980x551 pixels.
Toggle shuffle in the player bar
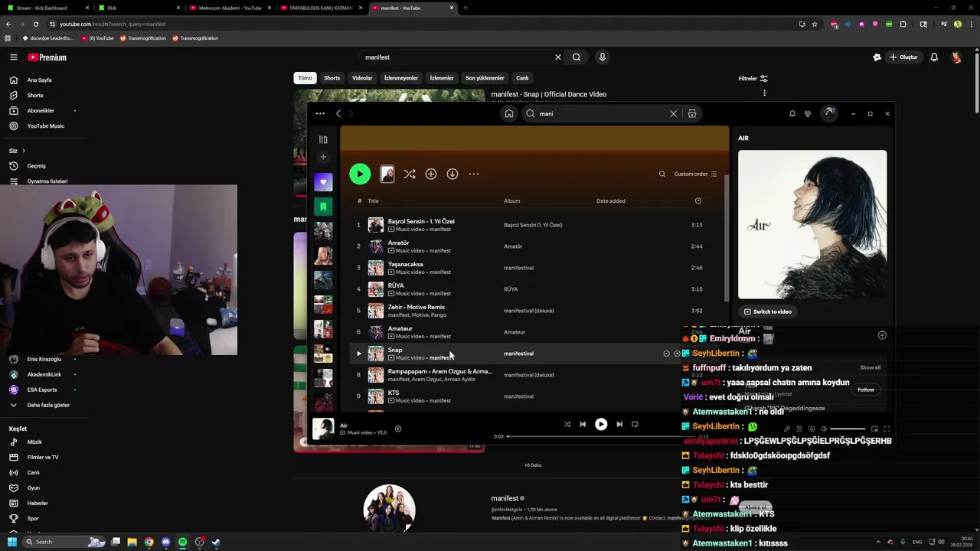[x=567, y=424]
